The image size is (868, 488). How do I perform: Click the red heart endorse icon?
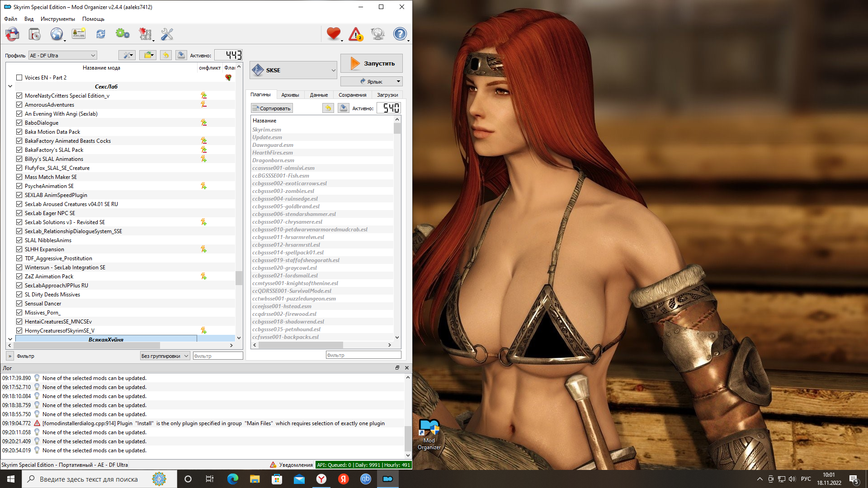pos(333,34)
